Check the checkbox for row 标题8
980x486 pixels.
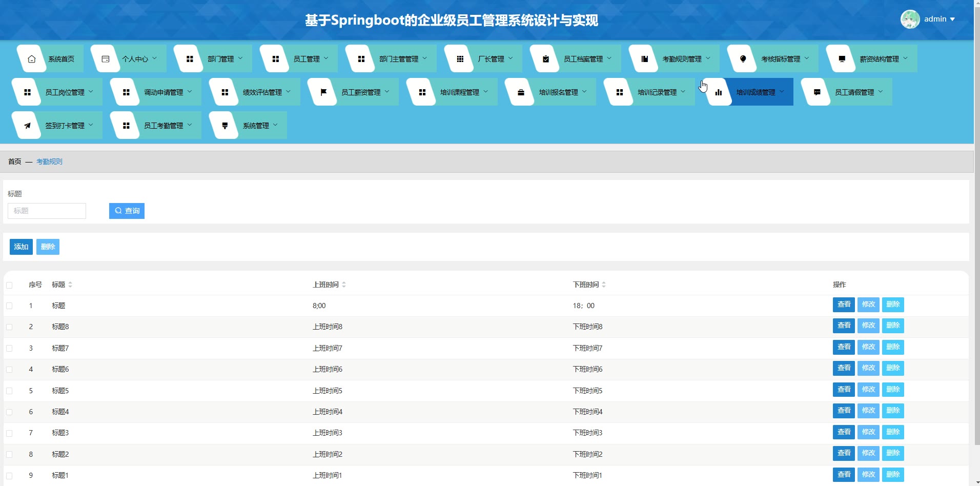[x=9, y=327]
